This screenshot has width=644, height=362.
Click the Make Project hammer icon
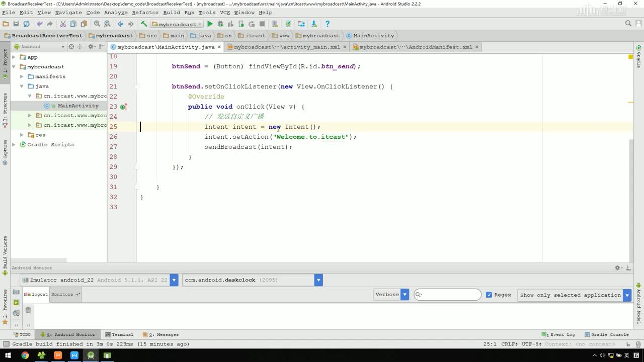[144, 24]
